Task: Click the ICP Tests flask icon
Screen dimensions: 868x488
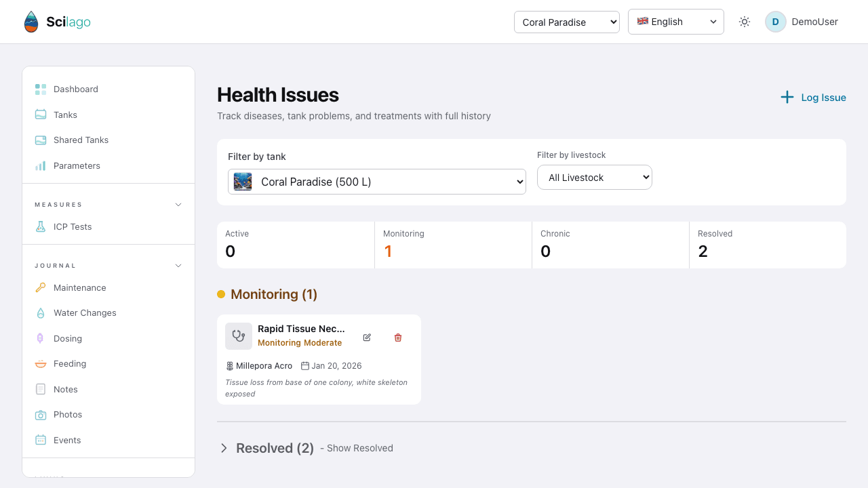Action: [41, 227]
